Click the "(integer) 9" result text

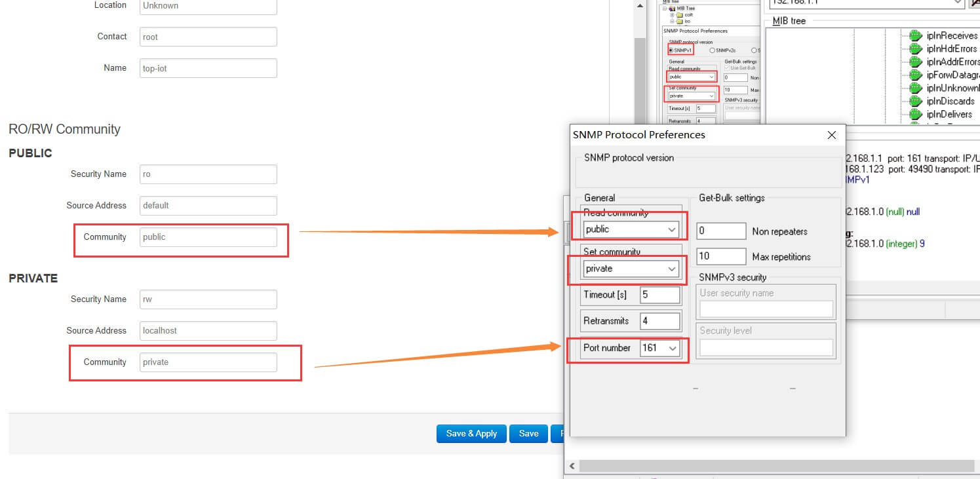[x=905, y=244]
